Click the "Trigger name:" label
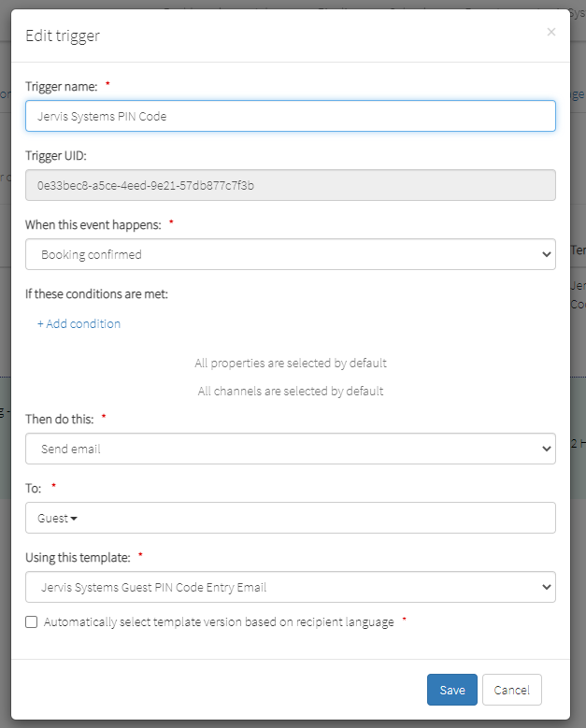This screenshot has height=728, width=586. 61,86
